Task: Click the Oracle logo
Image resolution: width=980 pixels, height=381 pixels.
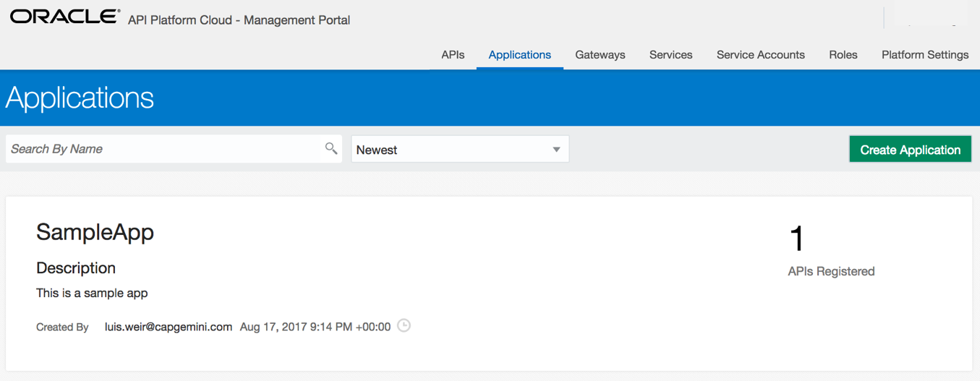Action: click(x=65, y=17)
